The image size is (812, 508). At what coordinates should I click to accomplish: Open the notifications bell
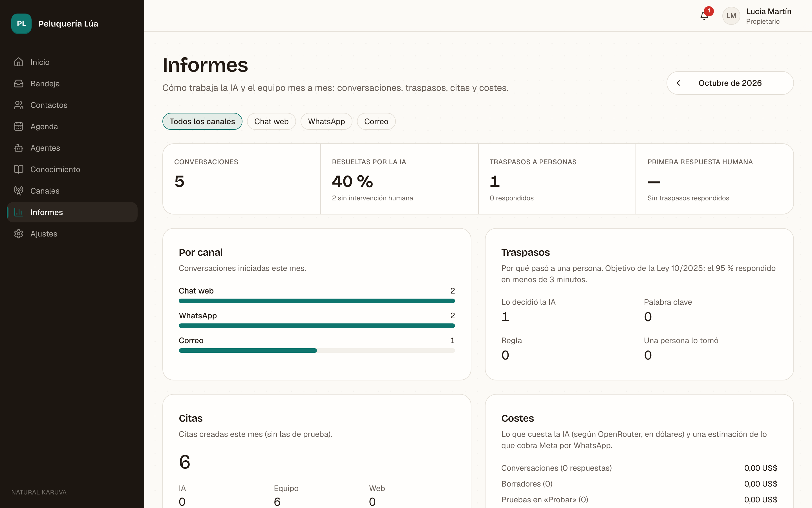(x=704, y=16)
